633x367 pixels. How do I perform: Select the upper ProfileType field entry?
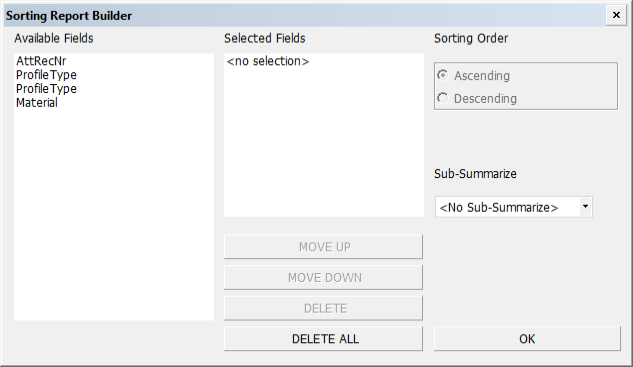point(46,75)
